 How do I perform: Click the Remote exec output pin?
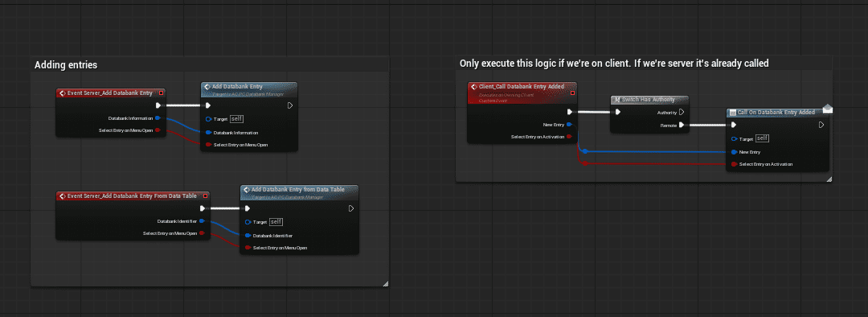click(682, 126)
